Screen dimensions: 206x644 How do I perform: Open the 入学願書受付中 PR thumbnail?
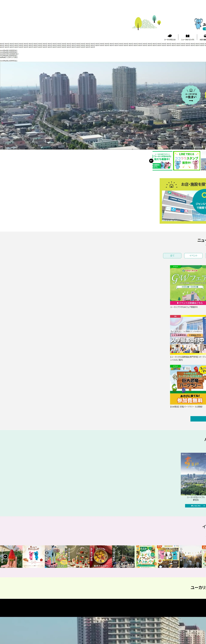pos(188,335)
